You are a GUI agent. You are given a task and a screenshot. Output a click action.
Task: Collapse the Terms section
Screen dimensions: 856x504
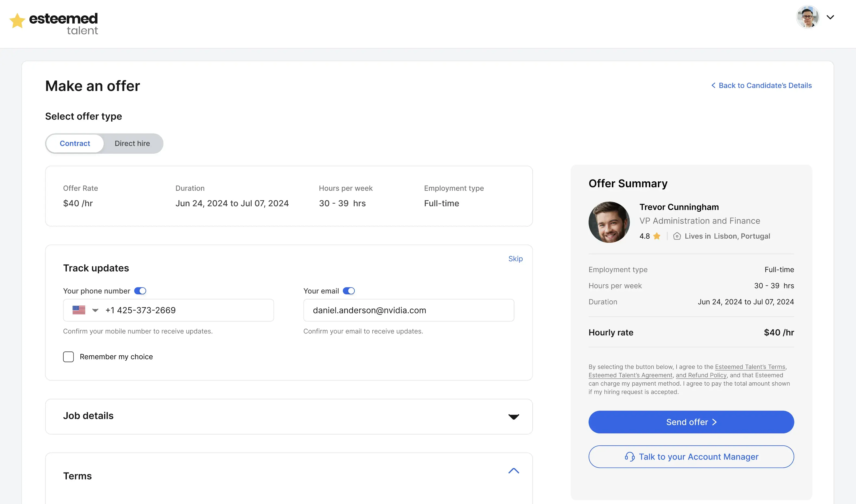pyautogui.click(x=514, y=471)
